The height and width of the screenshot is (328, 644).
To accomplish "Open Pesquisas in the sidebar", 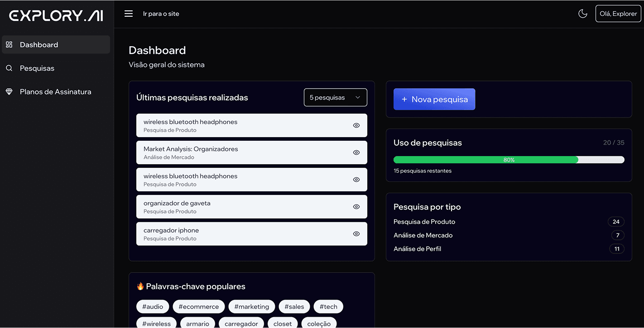I will (37, 68).
